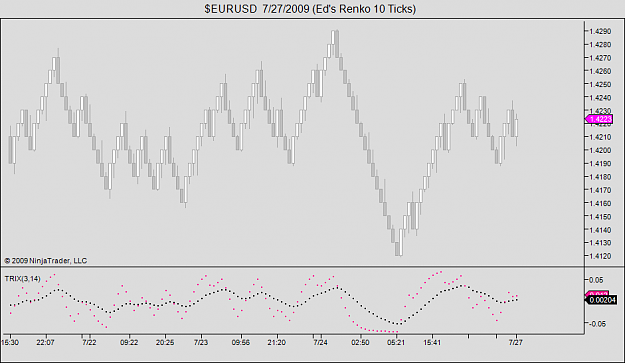Click the 7/24 date axis label
625x363 pixels.
(x=320, y=343)
